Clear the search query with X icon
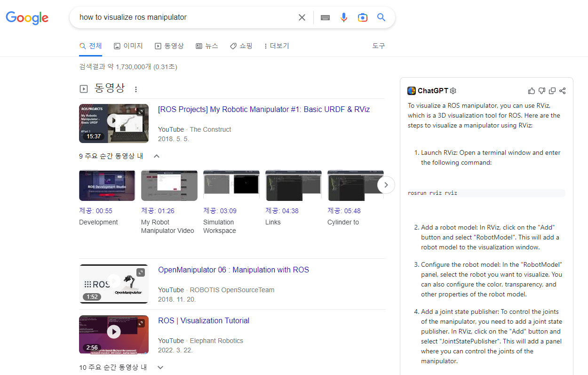This screenshot has height=375, width=588. click(302, 17)
